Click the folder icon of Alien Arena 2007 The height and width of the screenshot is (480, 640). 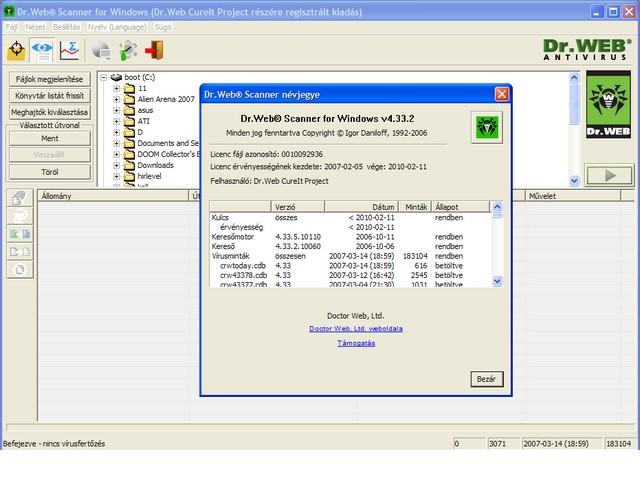coord(129,99)
